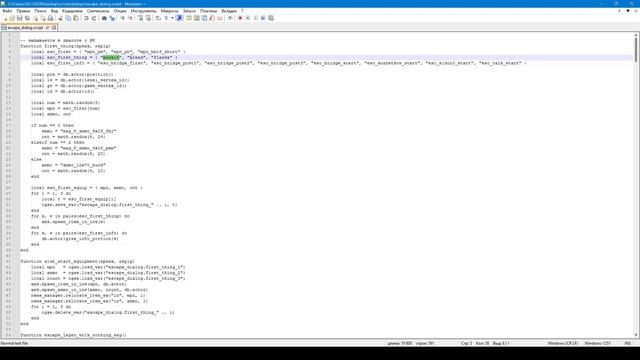Image resolution: width=640 pixels, height=360 pixels.
Task: Stop macro recording toolbar icon
Action: (247, 18)
